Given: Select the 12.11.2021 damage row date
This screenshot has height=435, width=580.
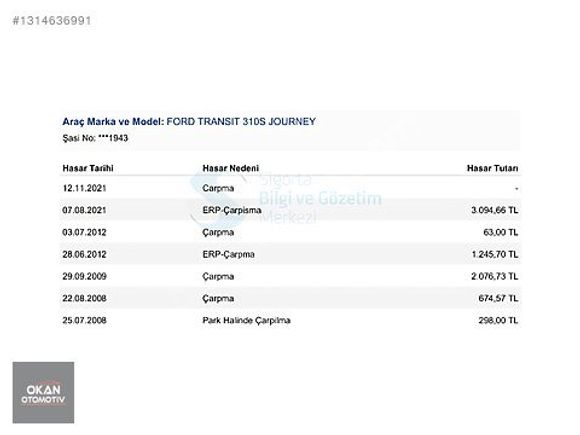Looking at the screenshot, I should 84,188.
